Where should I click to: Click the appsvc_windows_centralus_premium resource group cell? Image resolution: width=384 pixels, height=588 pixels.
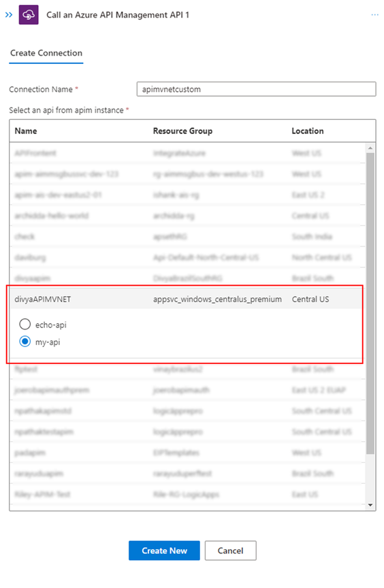(x=217, y=299)
